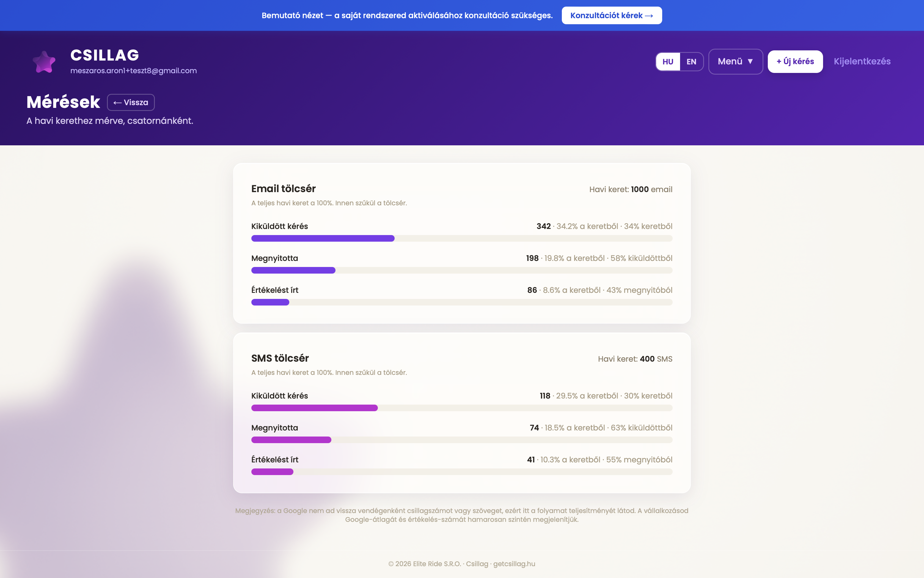Click the + Új kérés button
Screen dimensions: 924x578
(795, 62)
